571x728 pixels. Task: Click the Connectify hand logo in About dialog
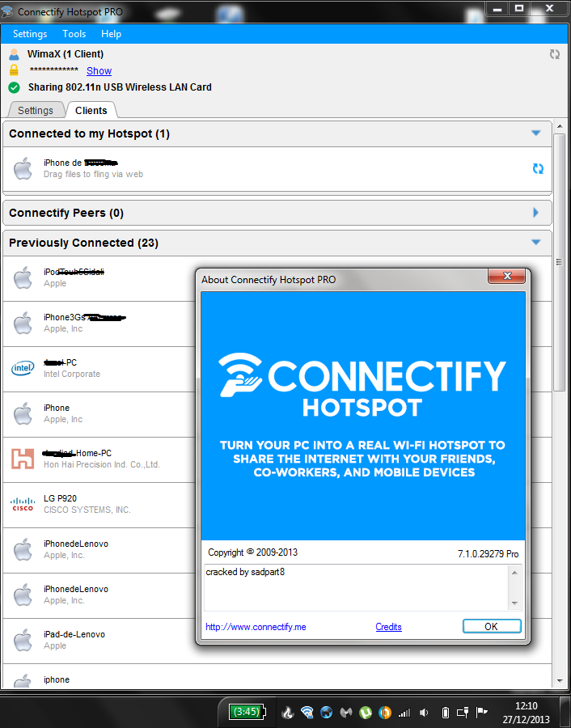(240, 375)
